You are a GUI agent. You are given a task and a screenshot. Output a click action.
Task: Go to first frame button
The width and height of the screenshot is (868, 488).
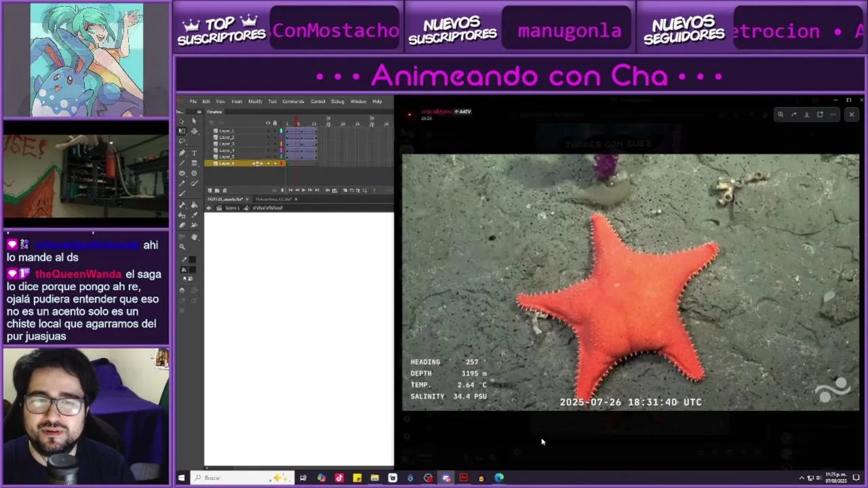click(291, 190)
